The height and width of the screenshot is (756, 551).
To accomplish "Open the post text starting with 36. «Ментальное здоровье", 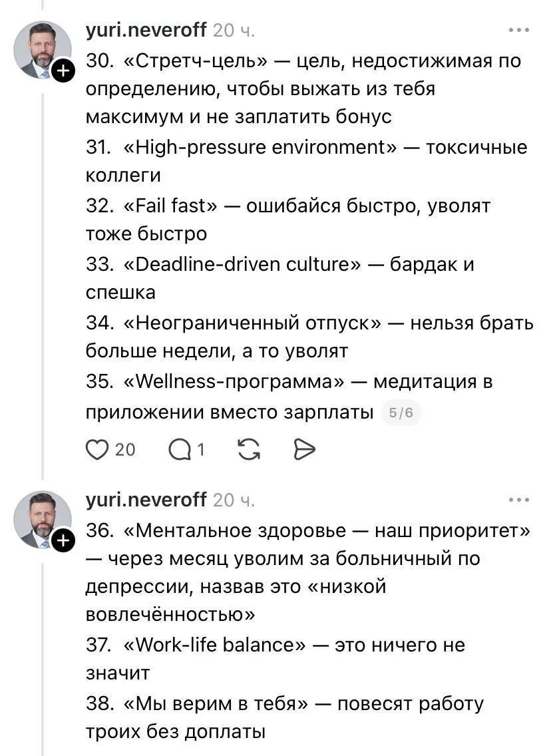I will coord(309,631).
